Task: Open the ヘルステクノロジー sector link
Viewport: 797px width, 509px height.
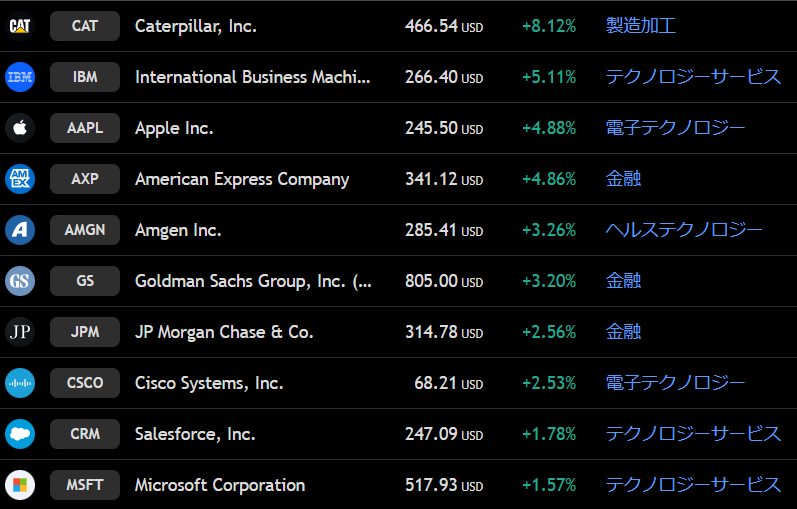Action: (684, 230)
